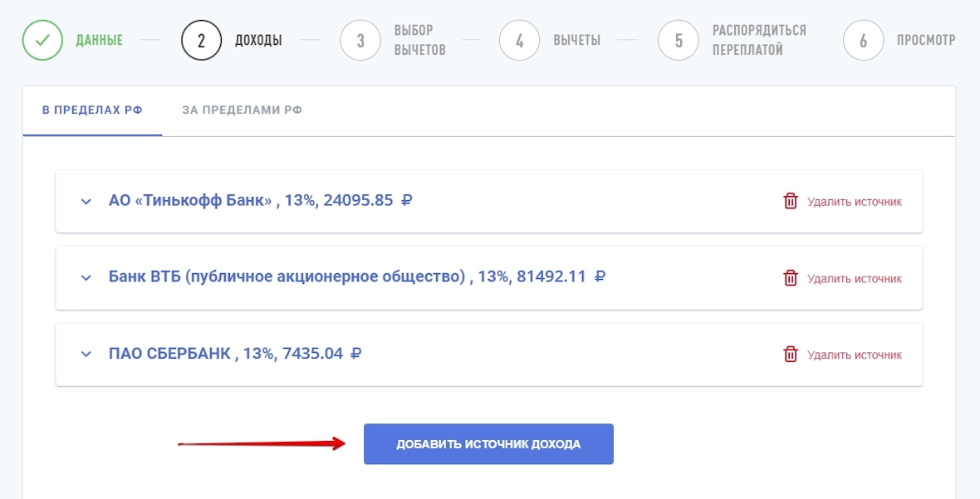
Task: Click the step 2 circle for Доходы
Action: click(201, 40)
